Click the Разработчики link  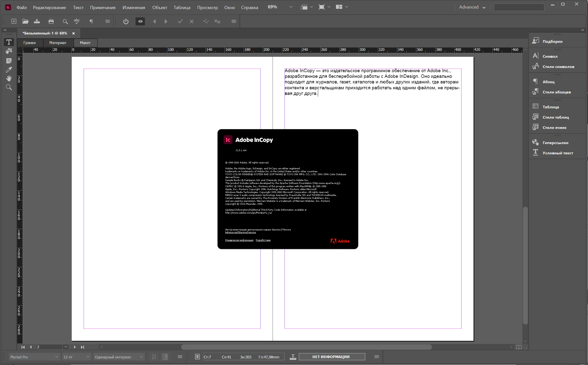[x=263, y=240]
